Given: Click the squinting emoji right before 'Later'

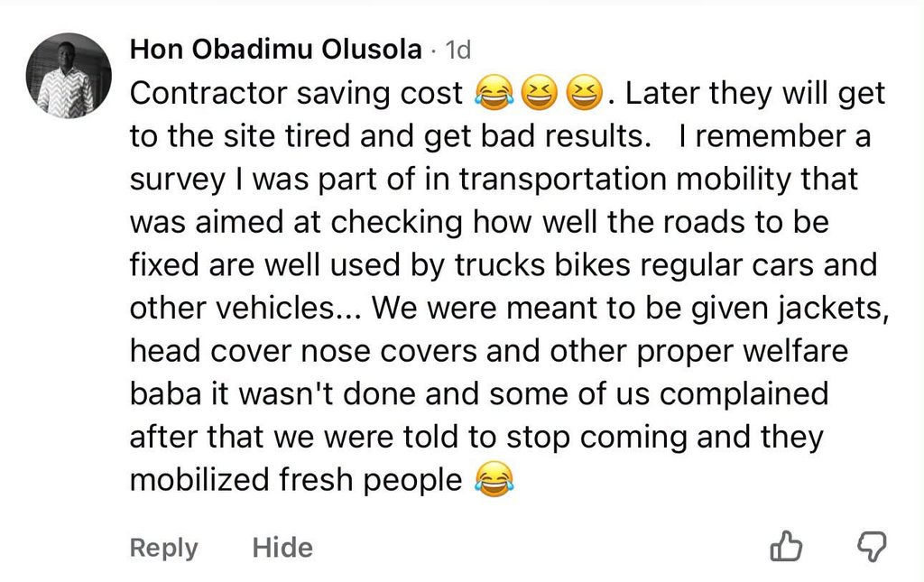Looking at the screenshot, I should click(x=585, y=93).
